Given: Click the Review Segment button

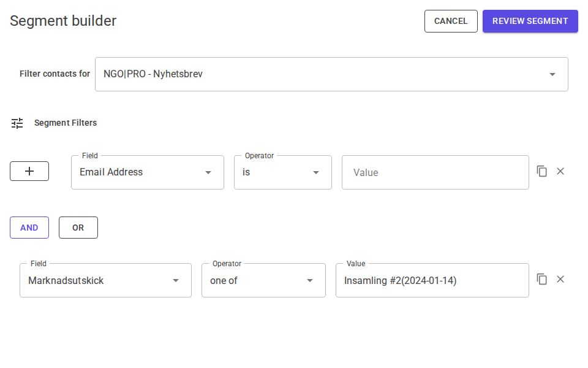Looking at the screenshot, I should 530,21.
